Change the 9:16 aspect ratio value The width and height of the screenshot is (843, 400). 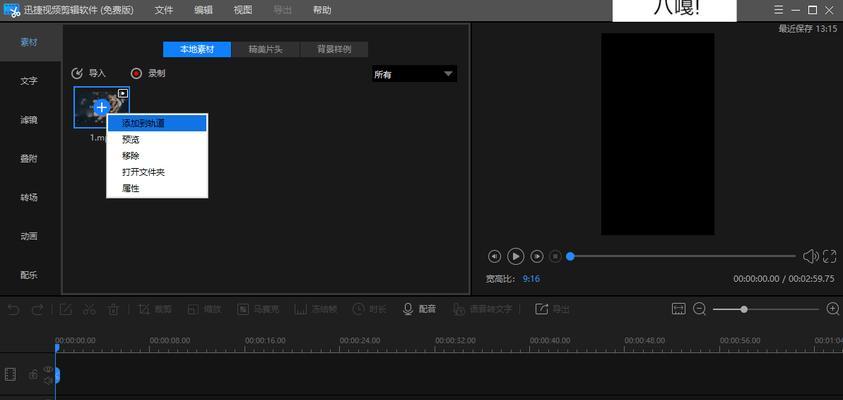(x=531, y=278)
